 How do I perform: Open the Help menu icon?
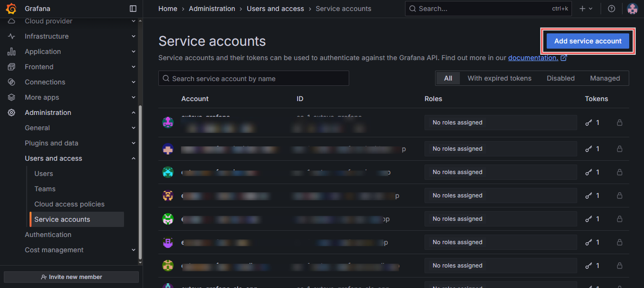pyautogui.click(x=611, y=8)
